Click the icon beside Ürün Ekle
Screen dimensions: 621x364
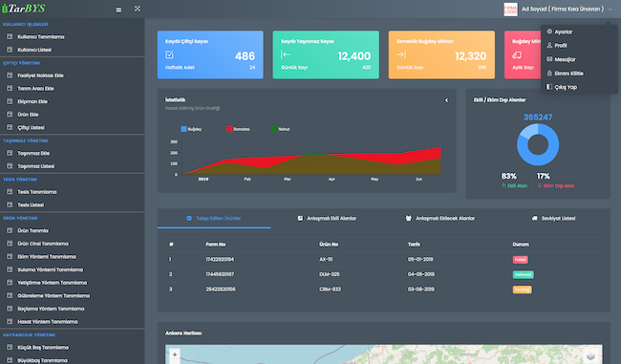point(10,115)
